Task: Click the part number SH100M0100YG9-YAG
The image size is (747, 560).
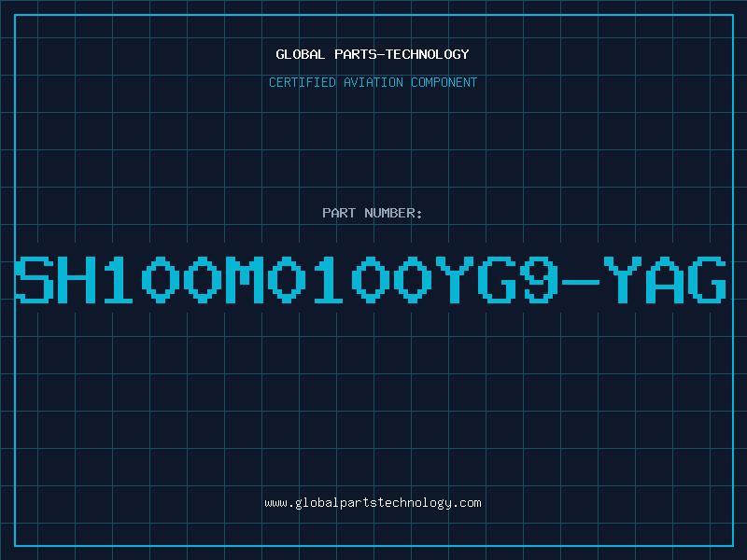Action: (x=371, y=279)
